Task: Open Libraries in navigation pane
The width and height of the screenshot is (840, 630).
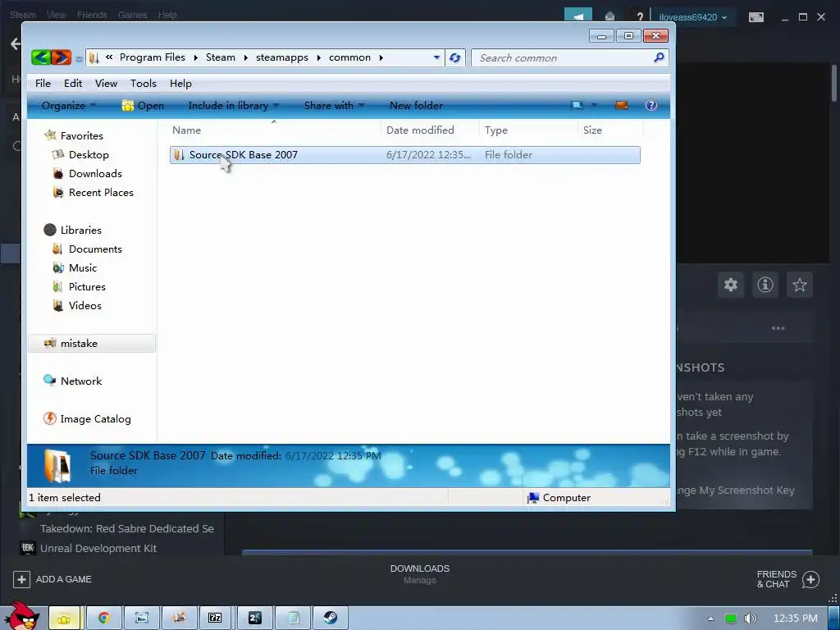Action: tap(80, 230)
